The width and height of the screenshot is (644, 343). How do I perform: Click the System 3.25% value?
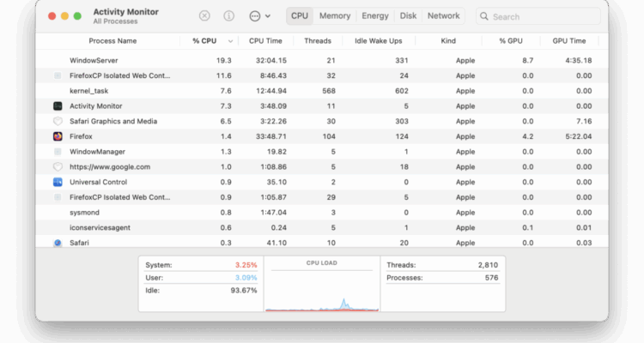pyautogui.click(x=246, y=265)
